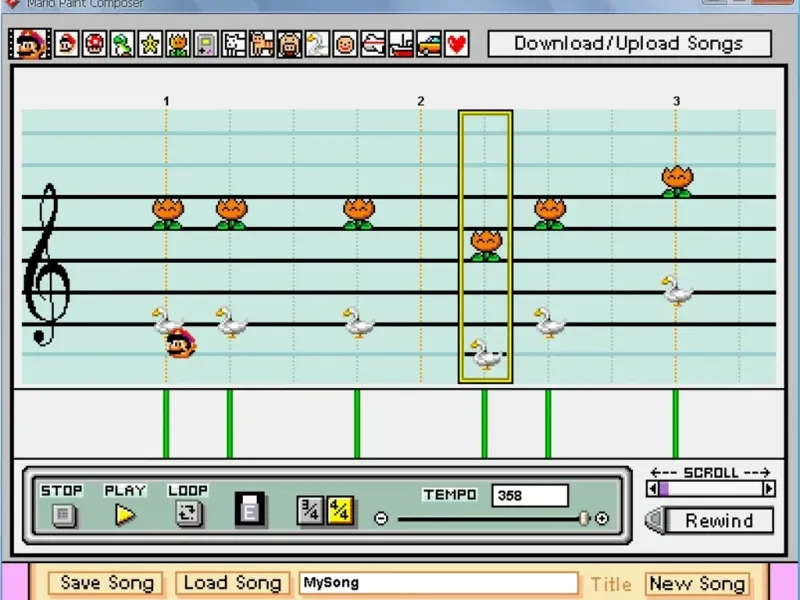This screenshot has height=600, width=800.
Task: Click the green volume bar below the yellow cursor
Action: click(484, 423)
